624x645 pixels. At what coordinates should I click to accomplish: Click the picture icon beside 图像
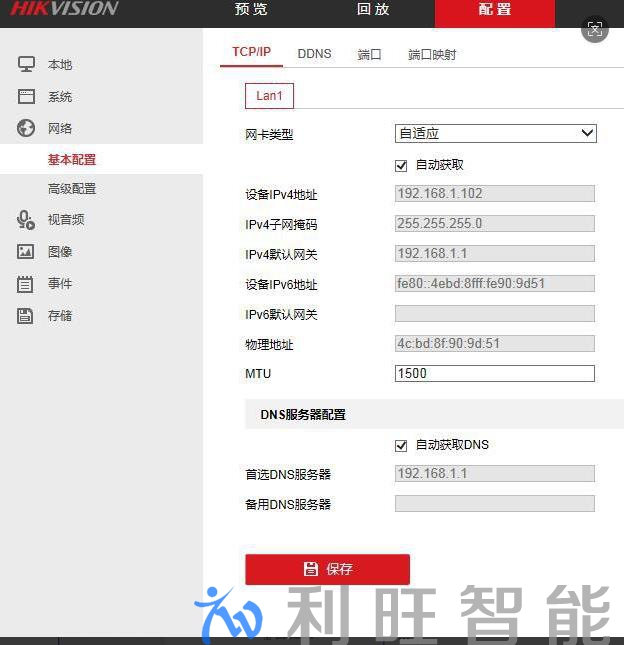(x=26, y=252)
